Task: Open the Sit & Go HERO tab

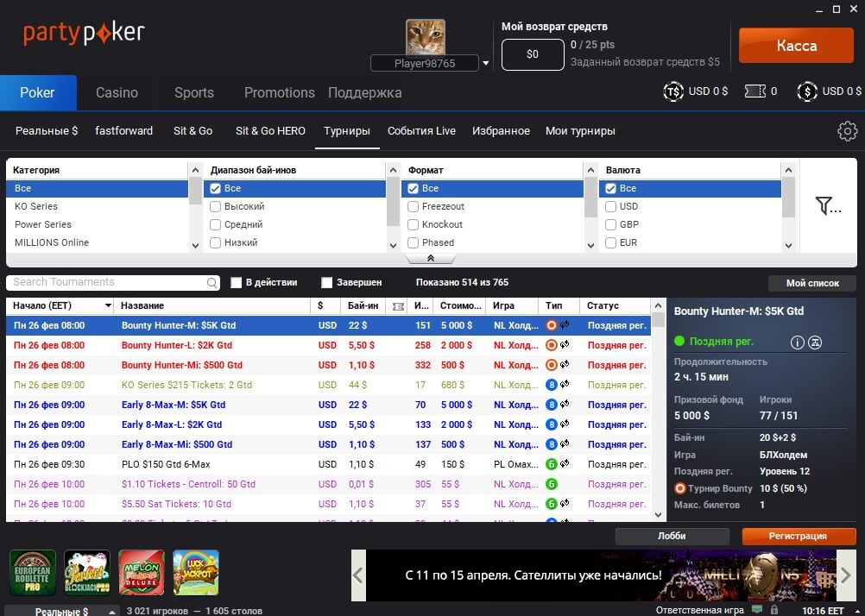Action: coord(270,131)
